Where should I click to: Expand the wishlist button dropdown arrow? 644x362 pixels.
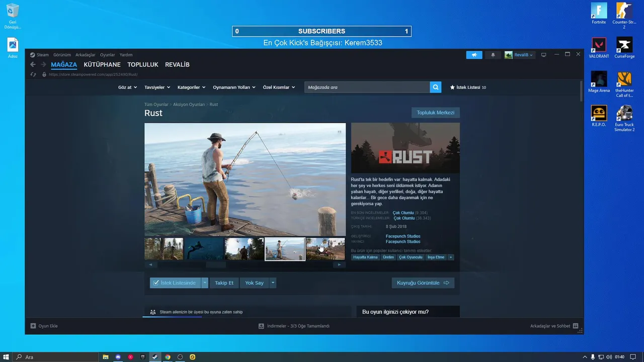[x=204, y=283]
